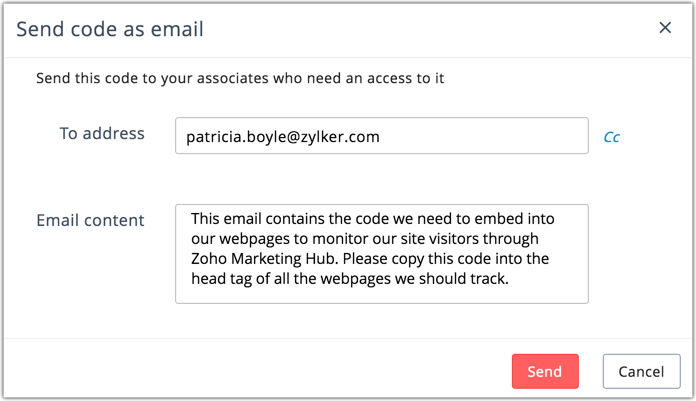Viewport: 696px width, 401px height.
Task: Click the "To address" field label
Action: [x=102, y=133]
